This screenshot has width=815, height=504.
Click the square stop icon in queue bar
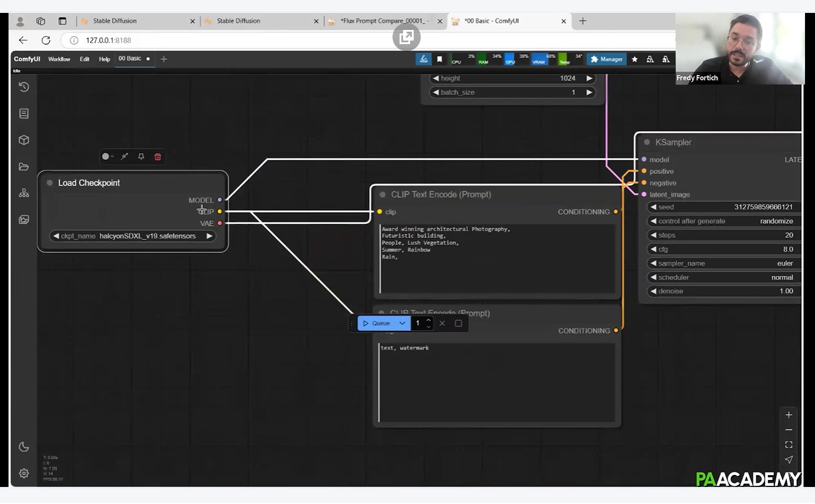point(458,323)
